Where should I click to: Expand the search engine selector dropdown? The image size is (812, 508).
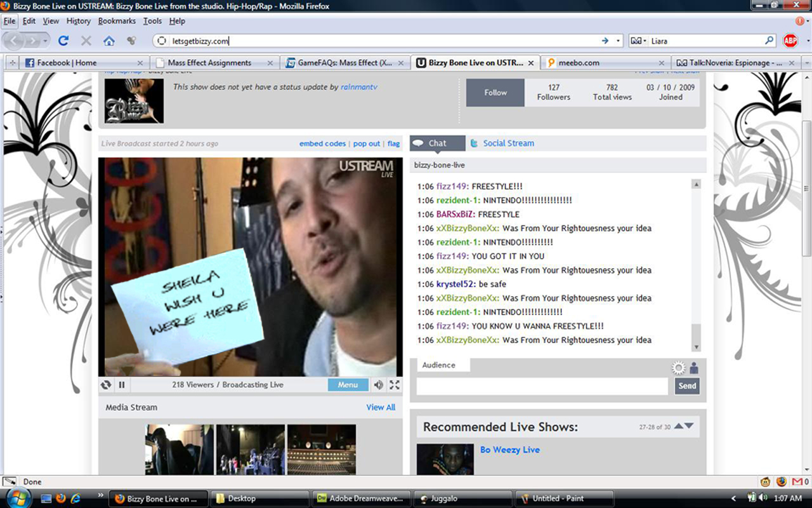click(x=639, y=41)
